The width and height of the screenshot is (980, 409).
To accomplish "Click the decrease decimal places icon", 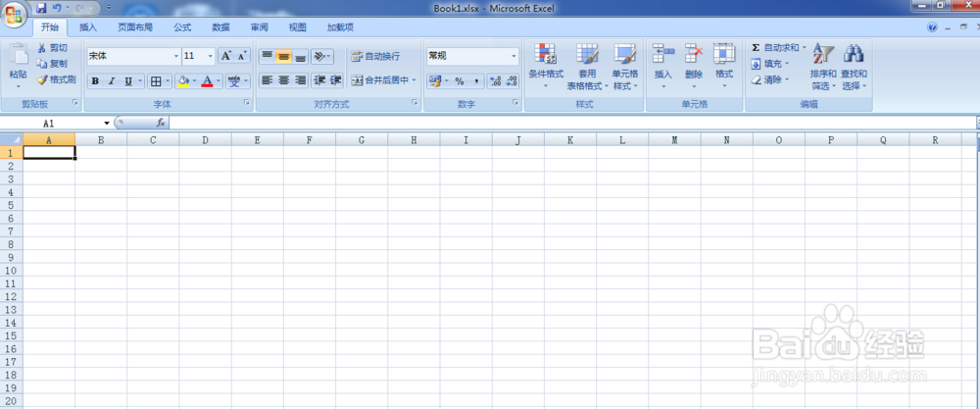I will coord(512,80).
